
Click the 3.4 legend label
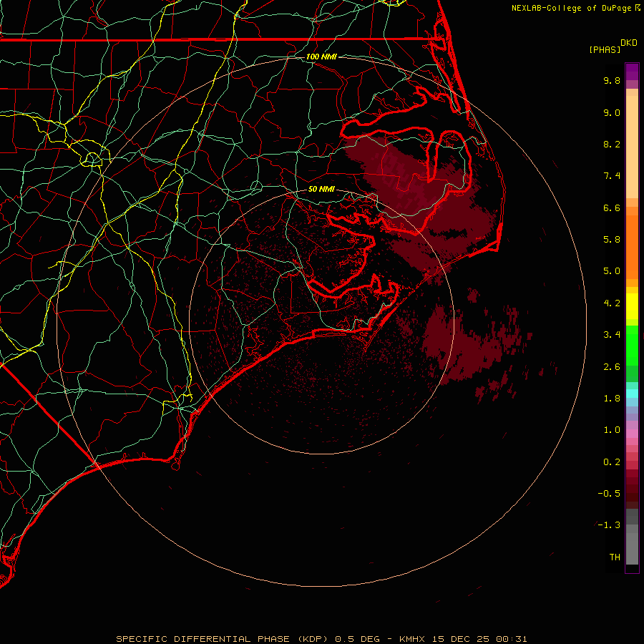[612, 335]
